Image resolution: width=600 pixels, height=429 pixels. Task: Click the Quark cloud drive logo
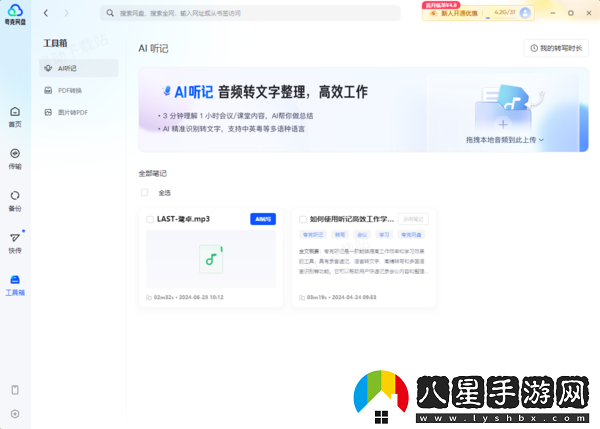pyautogui.click(x=15, y=14)
